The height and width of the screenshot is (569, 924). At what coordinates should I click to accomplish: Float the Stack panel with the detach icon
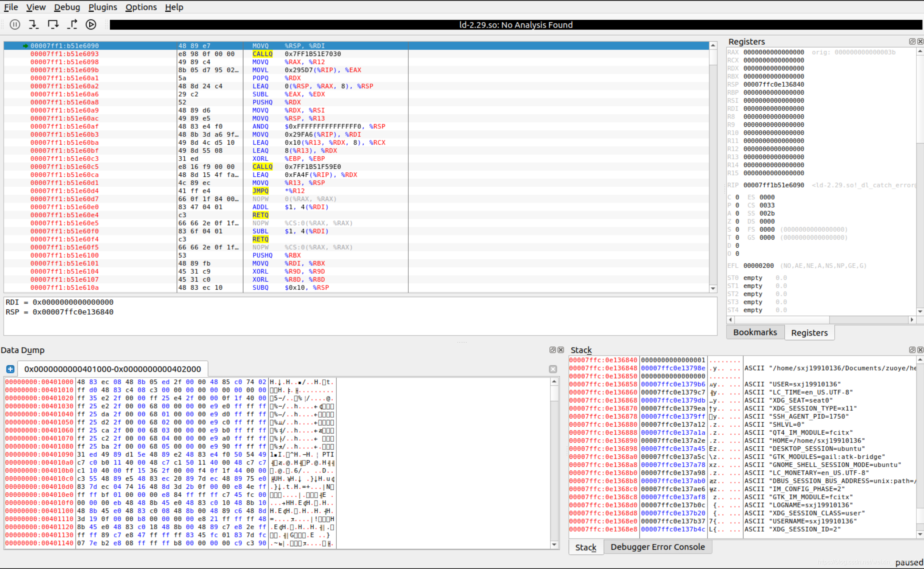912,350
